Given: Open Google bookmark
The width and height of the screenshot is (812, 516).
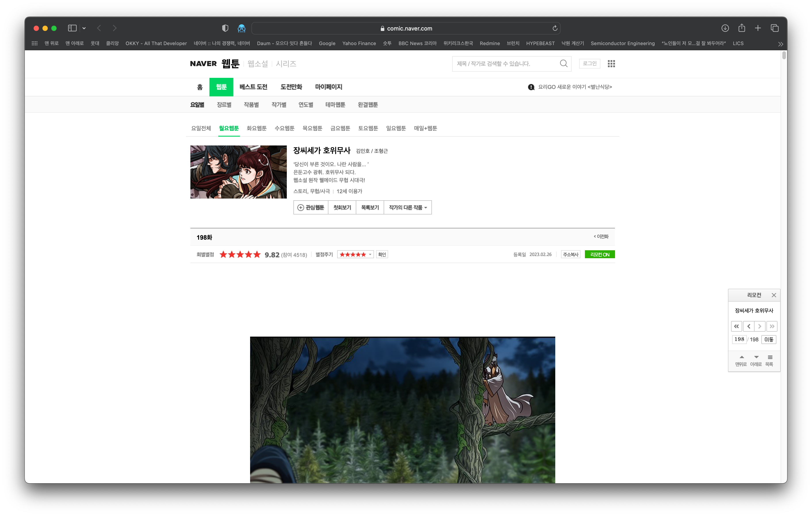Looking at the screenshot, I should (327, 44).
